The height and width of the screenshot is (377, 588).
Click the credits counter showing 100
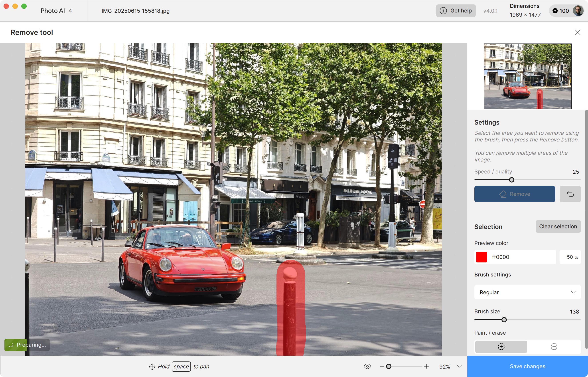point(561,11)
